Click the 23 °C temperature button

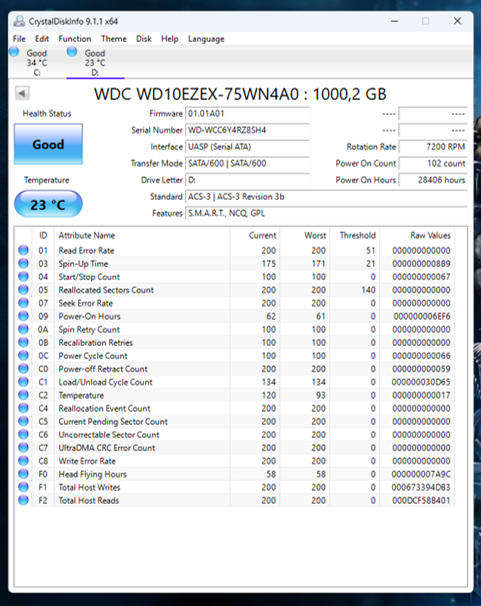(x=48, y=204)
